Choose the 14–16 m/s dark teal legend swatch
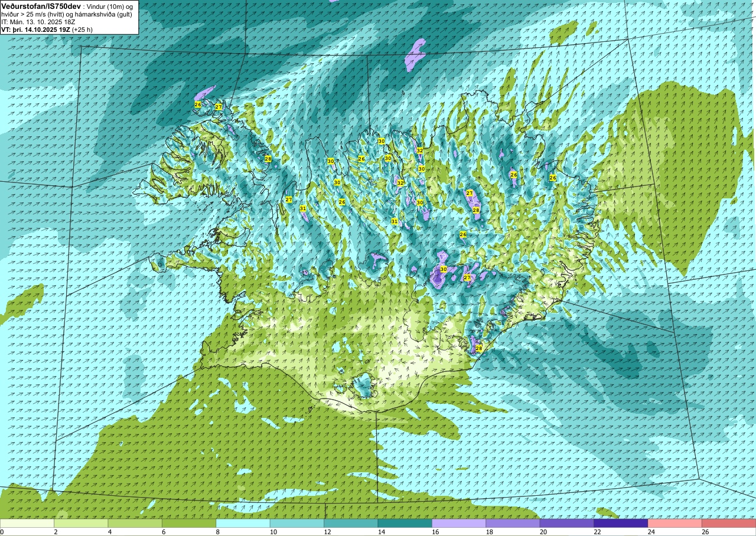The image size is (756, 536). [x=405, y=523]
